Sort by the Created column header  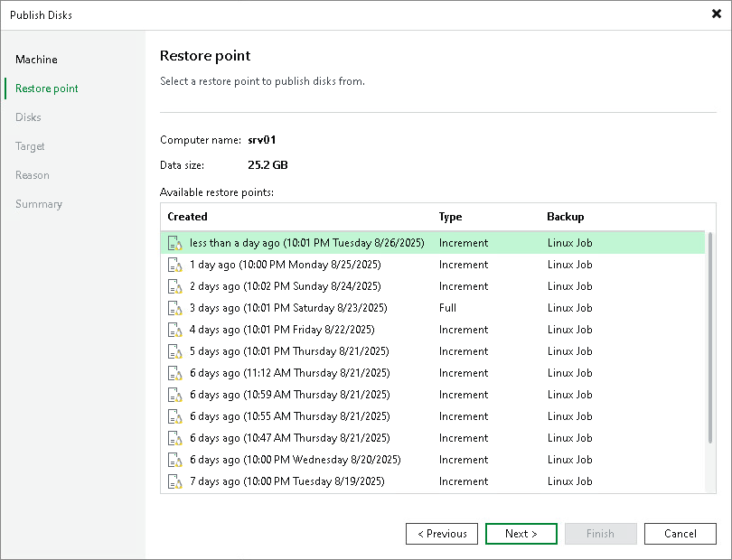click(x=187, y=217)
